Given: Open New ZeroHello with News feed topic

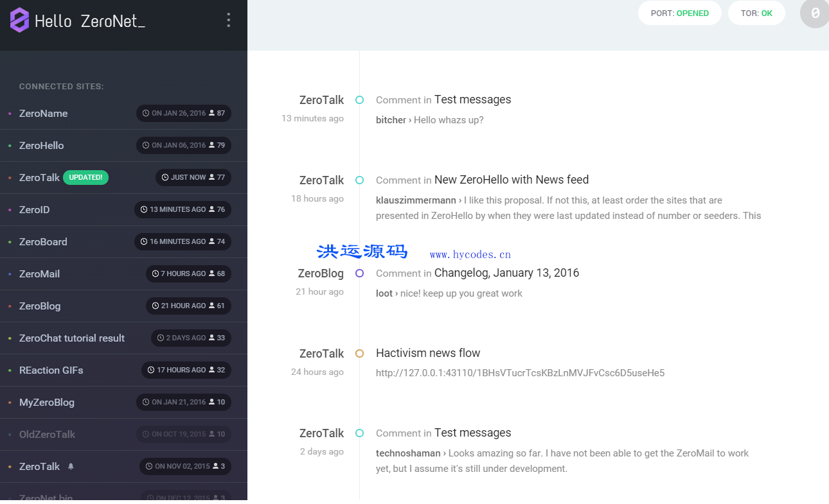Looking at the screenshot, I should [x=512, y=180].
